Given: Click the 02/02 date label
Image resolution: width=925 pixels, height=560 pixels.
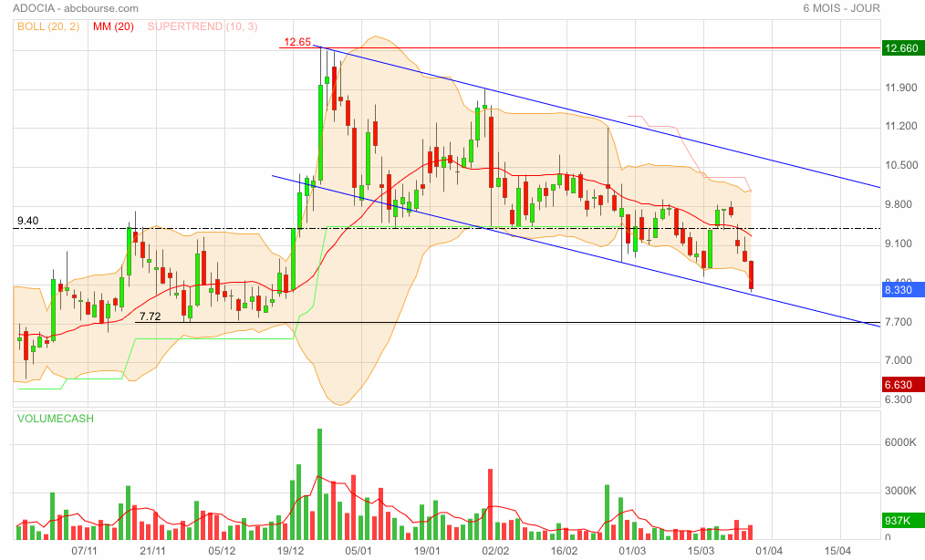Looking at the screenshot, I should (x=495, y=551).
